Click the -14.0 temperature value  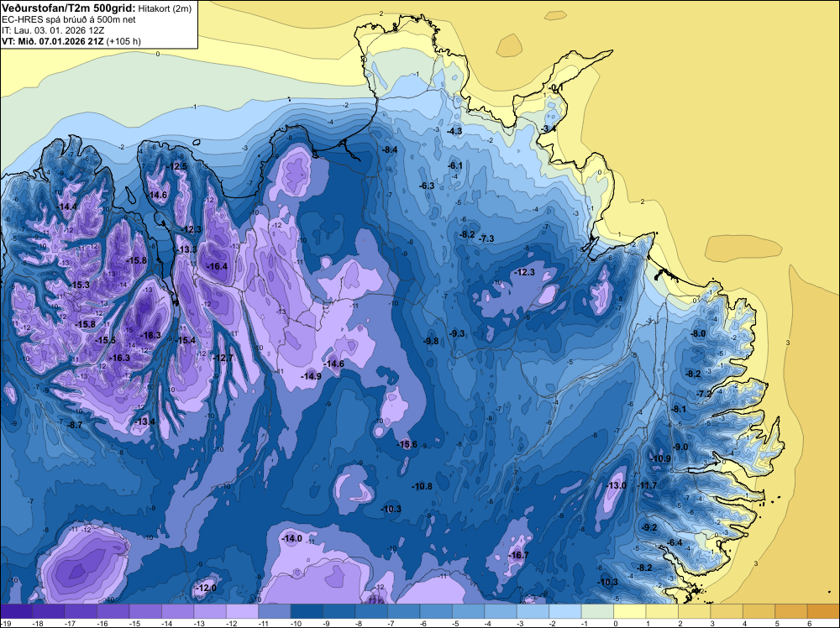click(292, 538)
